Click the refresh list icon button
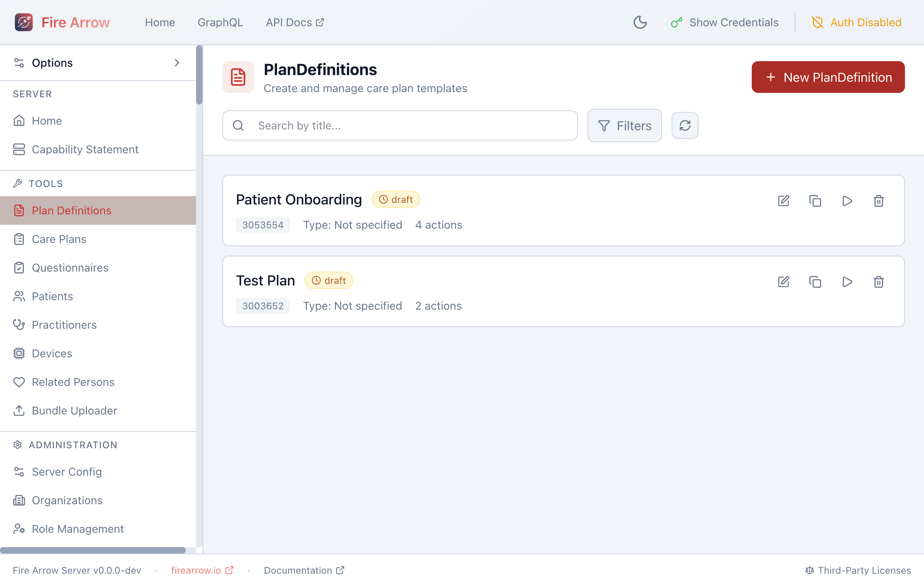The height and width of the screenshot is (586, 924). pos(685,125)
